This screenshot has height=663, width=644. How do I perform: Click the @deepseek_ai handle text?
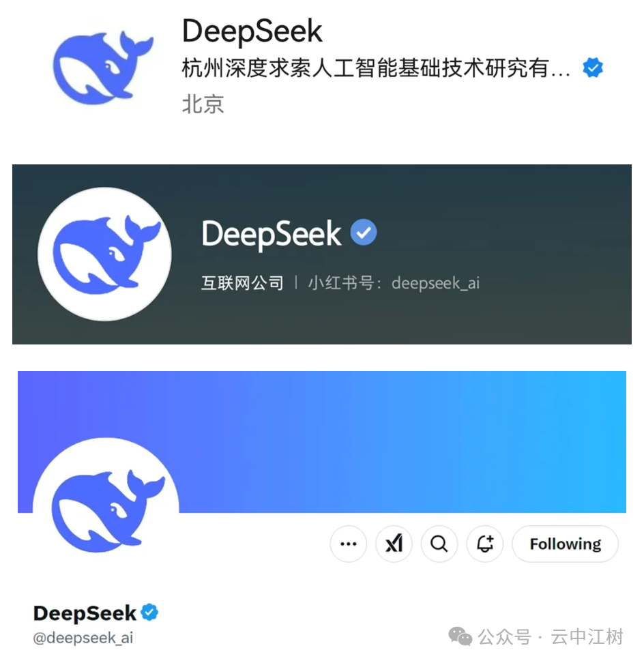click(x=83, y=638)
